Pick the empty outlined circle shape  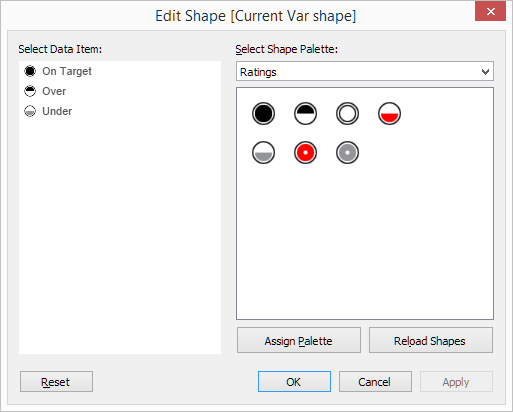coord(347,114)
